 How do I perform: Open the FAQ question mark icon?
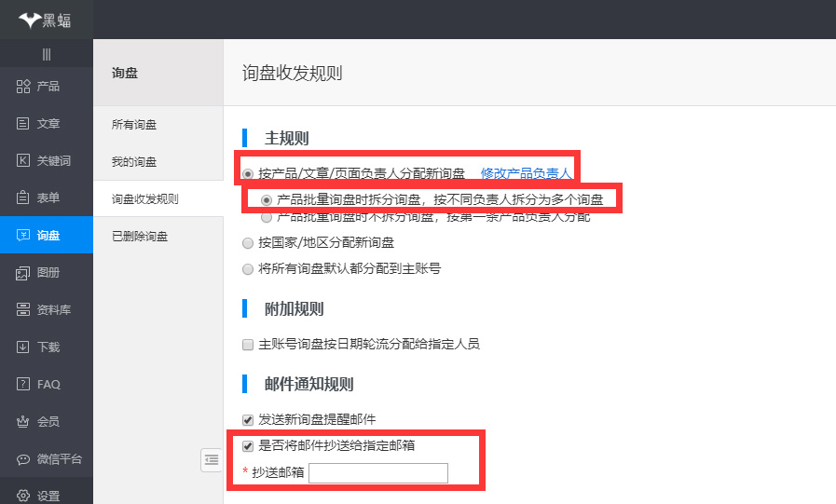[23, 385]
